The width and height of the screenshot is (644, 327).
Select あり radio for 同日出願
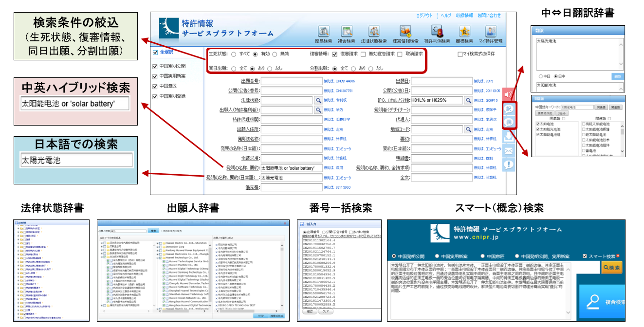[253, 69]
